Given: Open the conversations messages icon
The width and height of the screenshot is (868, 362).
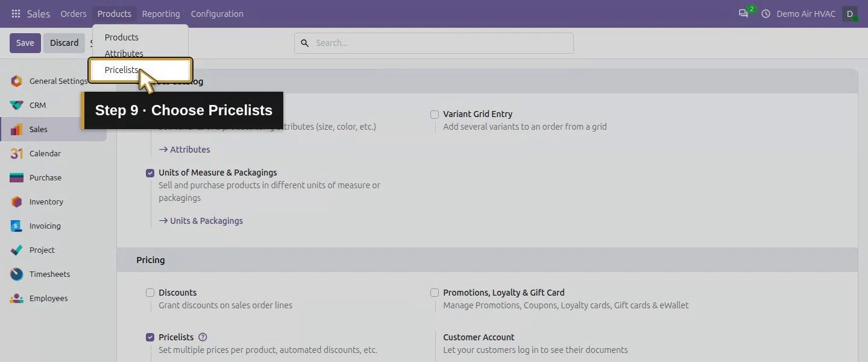Looking at the screenshot, I should [743, 14].
